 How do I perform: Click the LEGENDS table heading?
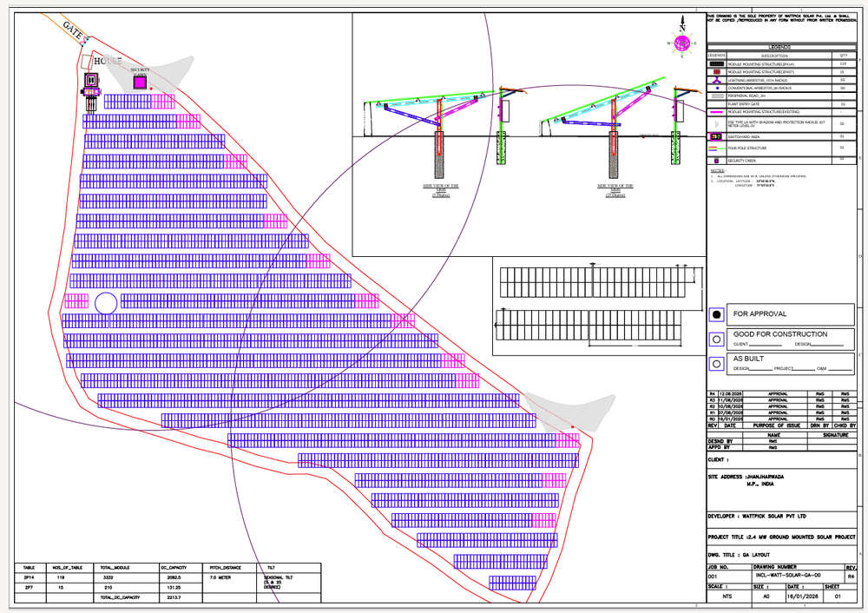(x=779, y=47)
